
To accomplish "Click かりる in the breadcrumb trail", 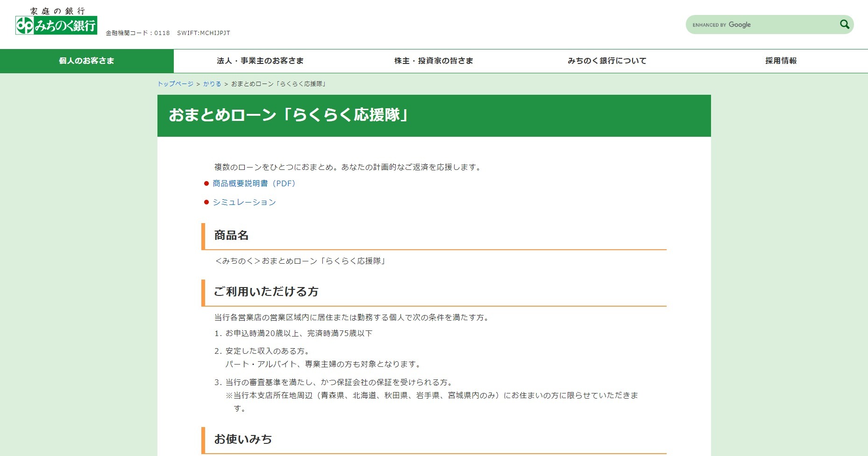I will click(x=212, y=84).
